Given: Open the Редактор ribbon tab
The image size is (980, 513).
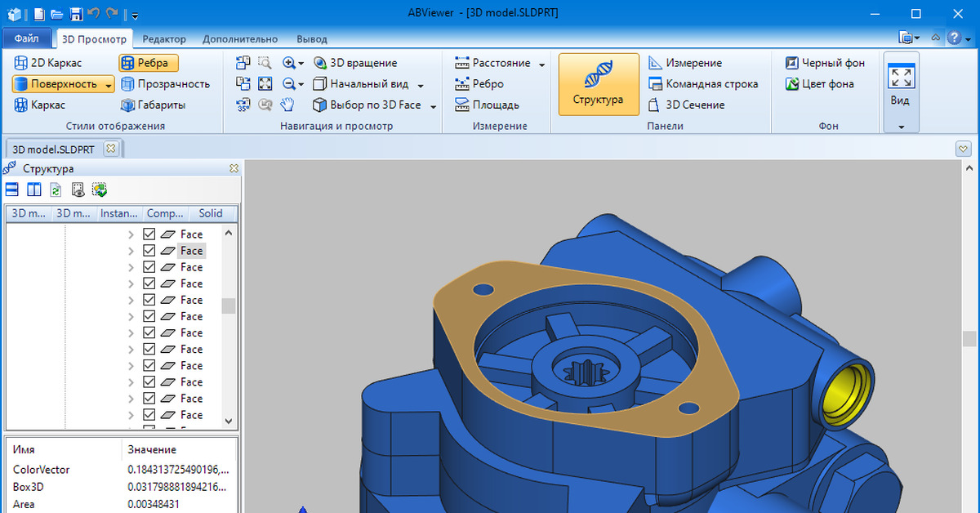Looking at the screenshot, I should 163,39.
